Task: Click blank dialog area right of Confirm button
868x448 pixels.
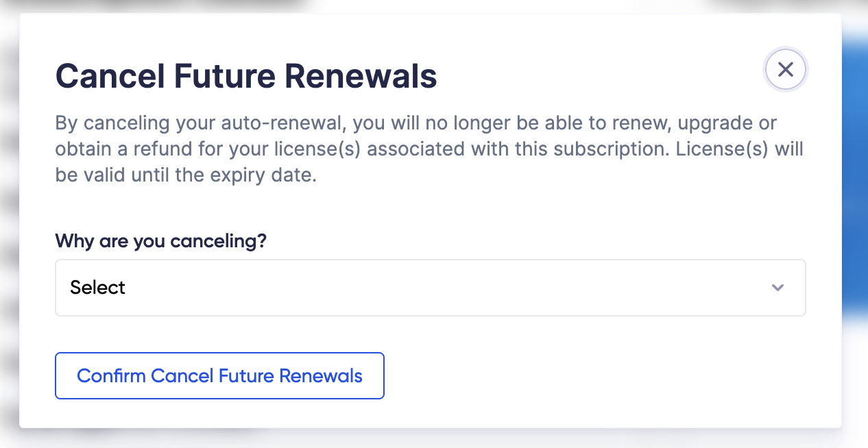Action: pos(583,375)
